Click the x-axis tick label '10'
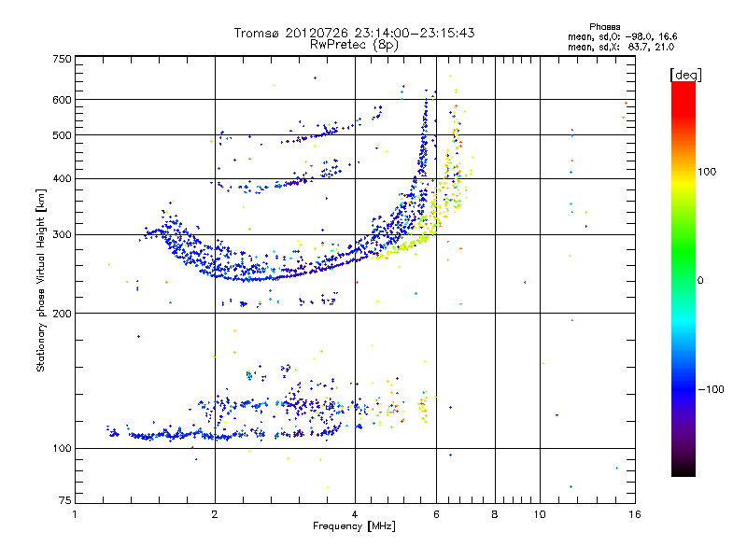The height and width of the screenshot is (560, 747). pyautogui.click(x=540, y=514)
